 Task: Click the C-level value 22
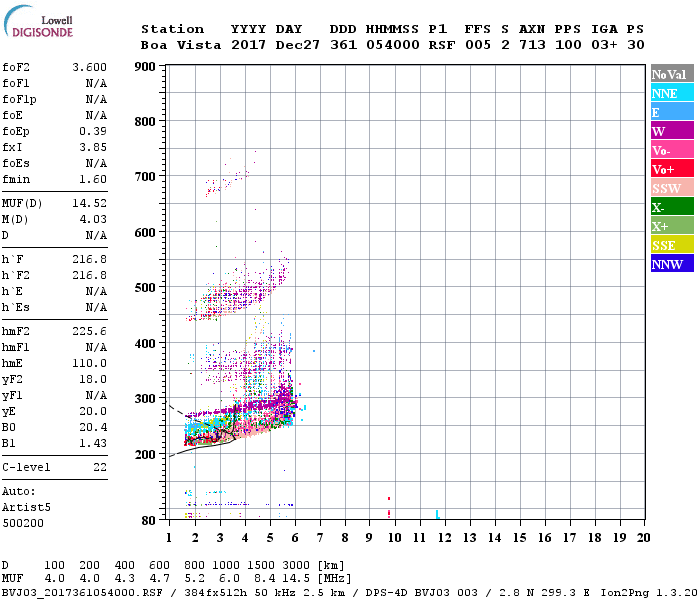[x=99, y=467]
